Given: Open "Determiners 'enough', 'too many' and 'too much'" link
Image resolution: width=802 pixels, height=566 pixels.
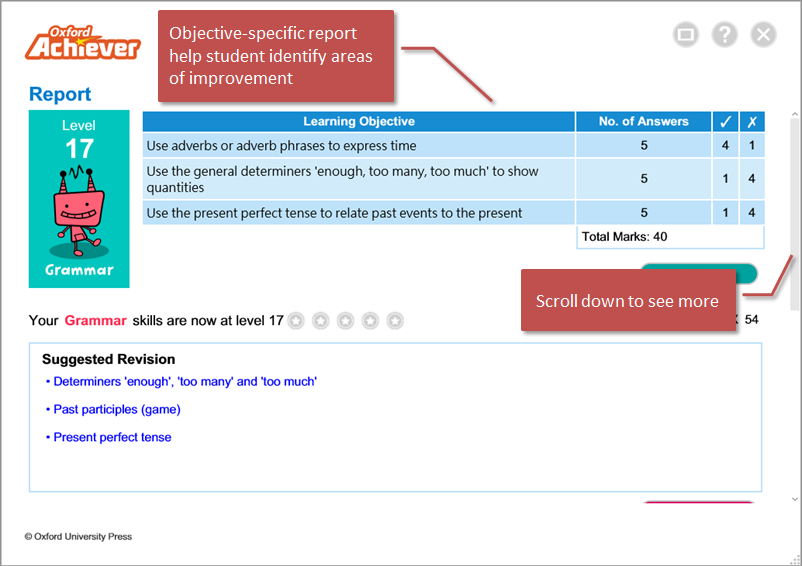Looking at the screenshot, I should pyautogui.click(x=185, y=381).
